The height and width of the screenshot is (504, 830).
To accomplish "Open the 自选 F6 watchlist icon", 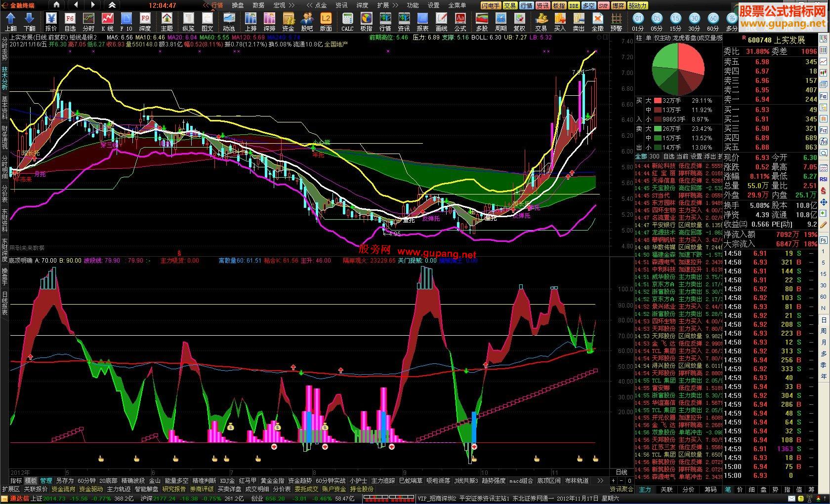I will click(70, 22).
